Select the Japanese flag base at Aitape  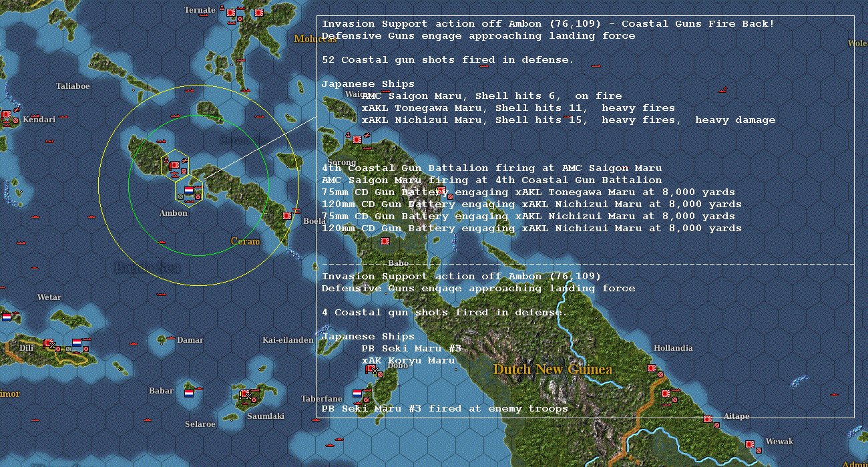(707, 418)
